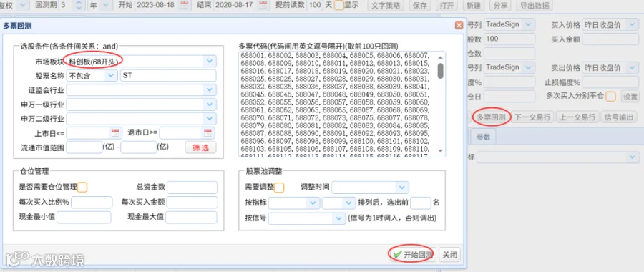The width and height of the screenshot is (644, 272).
Task: Open the end date calendar picker
Action: [x=263, y=5]
